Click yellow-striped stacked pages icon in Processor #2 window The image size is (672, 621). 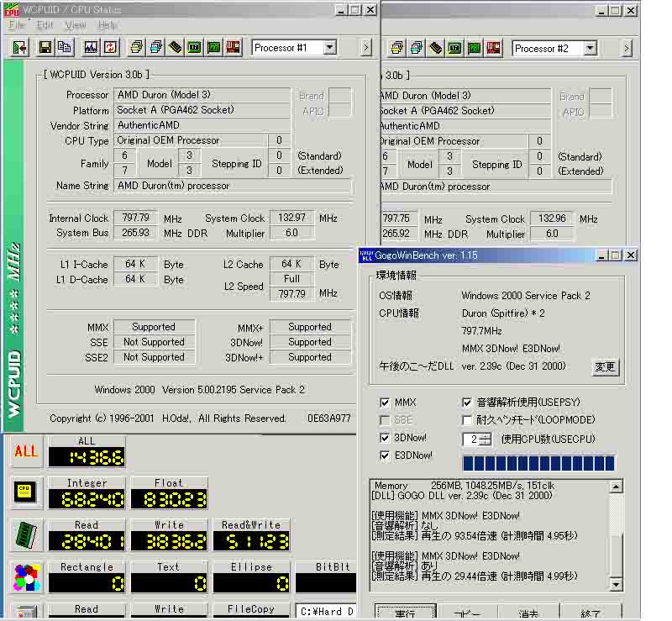[396, 48]
